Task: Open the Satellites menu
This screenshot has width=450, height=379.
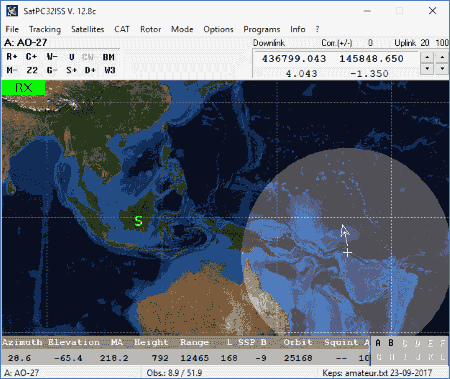Action: (88, 29)
